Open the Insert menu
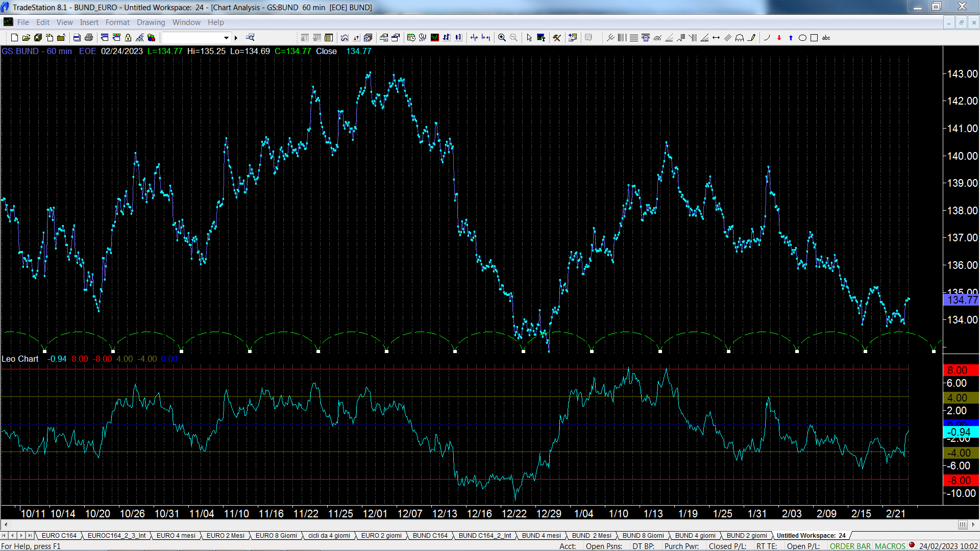The width and height of the screenshot is (980, 551). (89, 22)
